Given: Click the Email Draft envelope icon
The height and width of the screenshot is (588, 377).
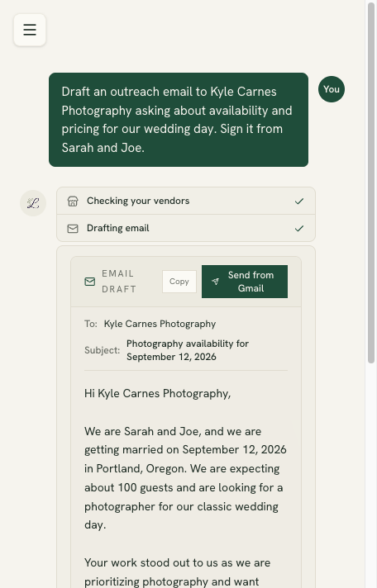Looking at the screenshot, I should pyautogui.click(x=90, y=282).
